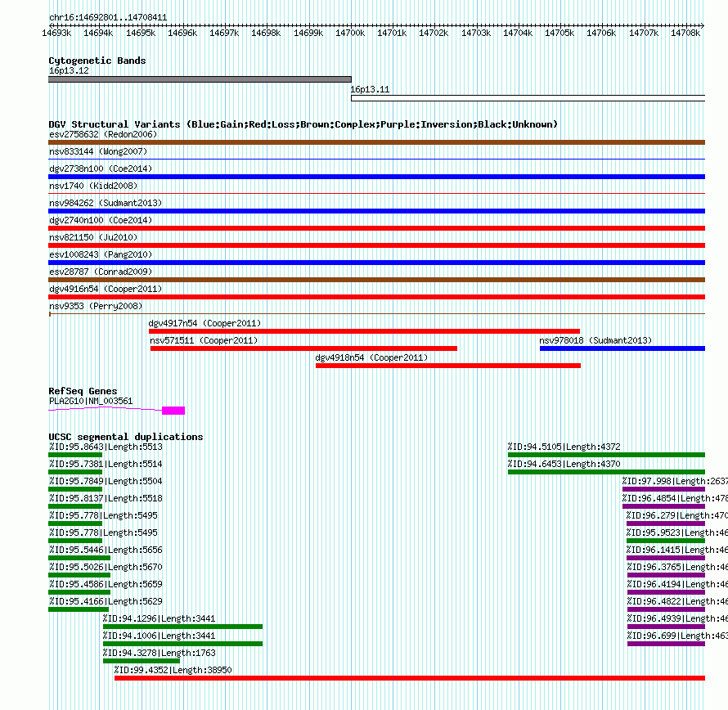The width and height of the screenshot is (728, 710).
Task: Open the nsv9353 (Perry2008) variant
Action: [x=96, y=306]
